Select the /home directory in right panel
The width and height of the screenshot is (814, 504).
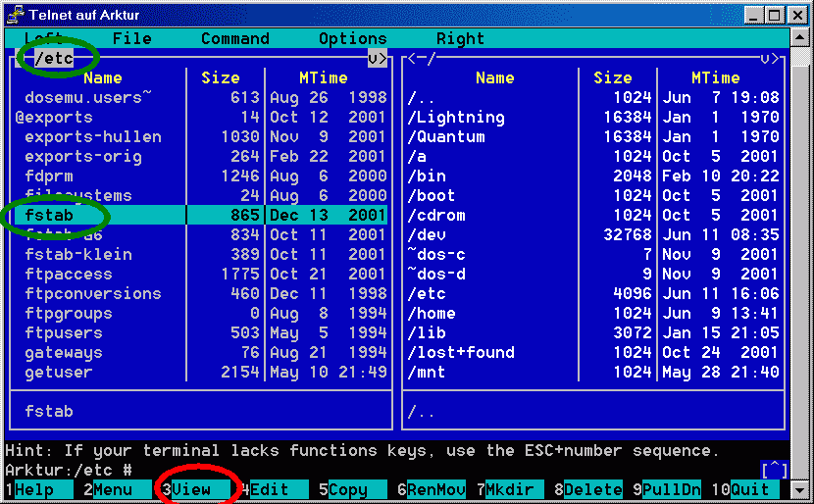pos(432,313)
